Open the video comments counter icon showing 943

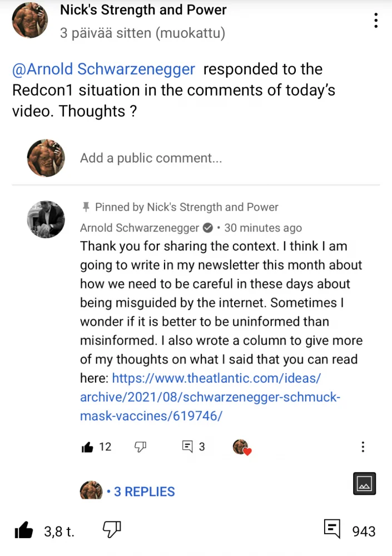(332, 529)
